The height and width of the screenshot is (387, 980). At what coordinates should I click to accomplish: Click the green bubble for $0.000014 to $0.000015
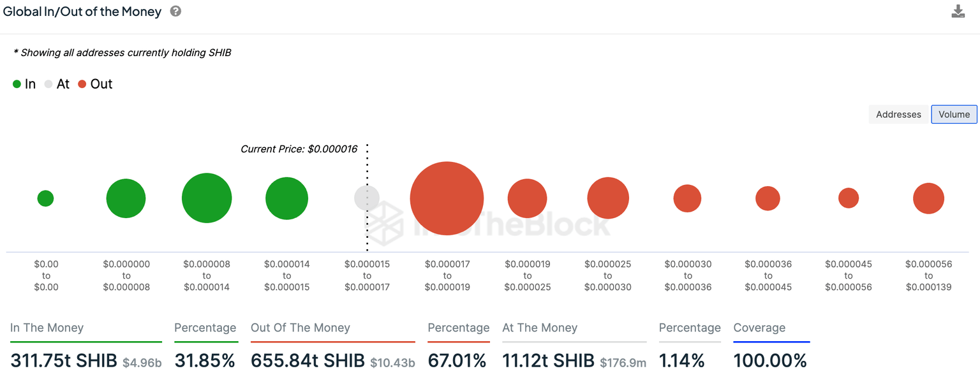pyautogui.click(x=287, y=198)
